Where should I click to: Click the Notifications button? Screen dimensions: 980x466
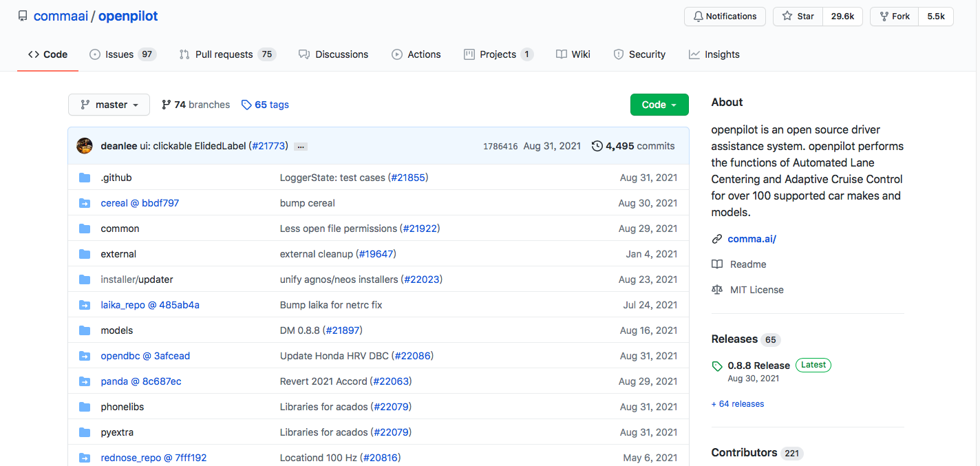(725, 17)
